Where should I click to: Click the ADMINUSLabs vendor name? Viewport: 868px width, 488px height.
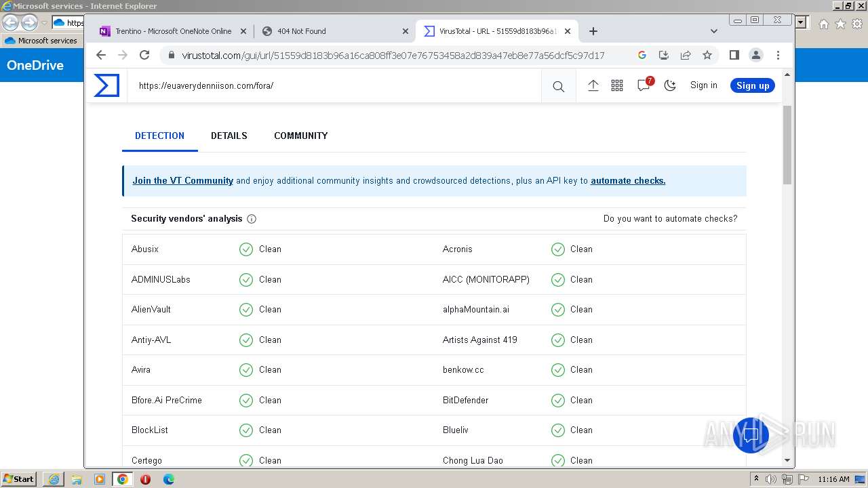click(161, 279)
